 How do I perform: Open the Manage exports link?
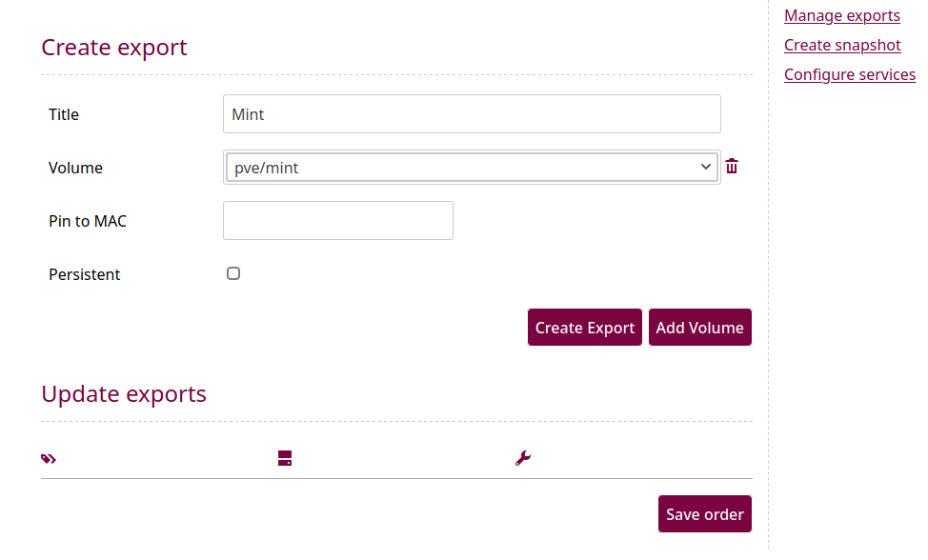(841, 15)
